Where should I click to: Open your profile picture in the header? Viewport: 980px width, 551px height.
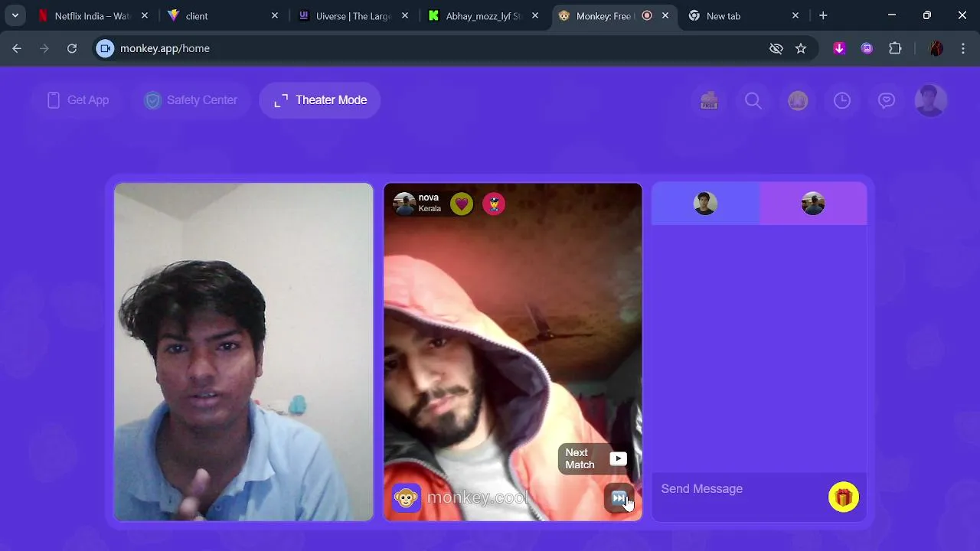[931, 101]
